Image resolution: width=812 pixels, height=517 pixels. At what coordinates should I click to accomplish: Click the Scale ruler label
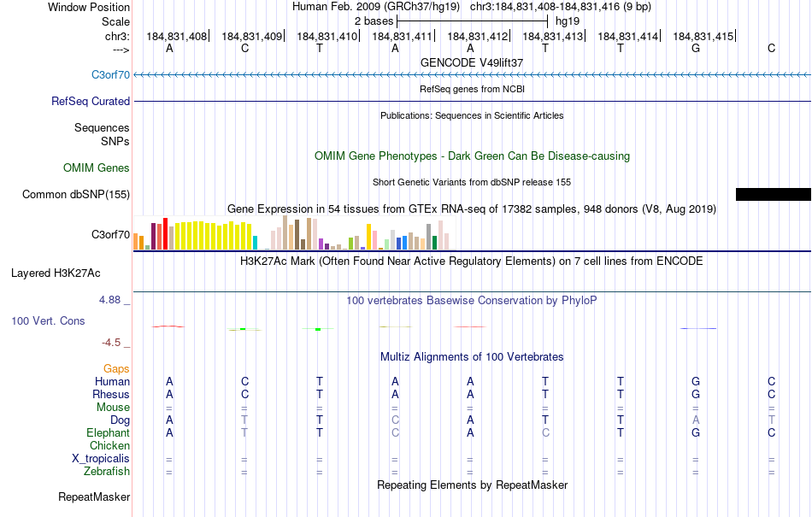pyautogui.click(x=115, y=21)
